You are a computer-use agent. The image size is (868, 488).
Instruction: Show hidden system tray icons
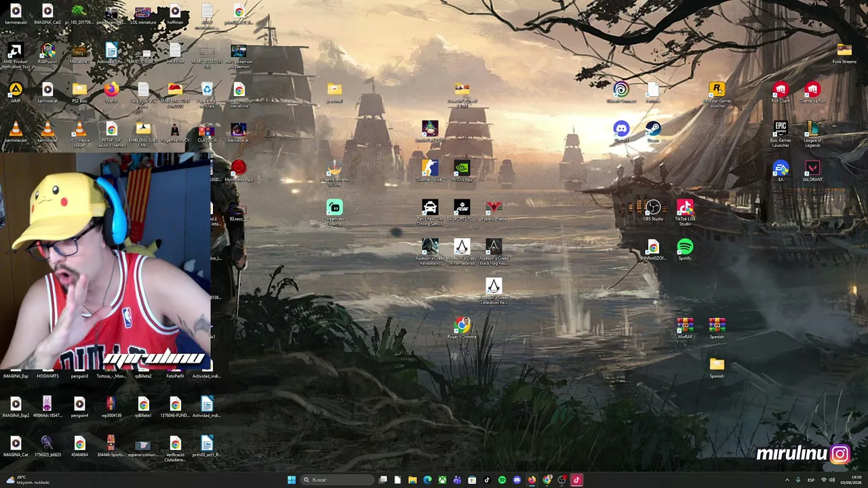(787, 480)
